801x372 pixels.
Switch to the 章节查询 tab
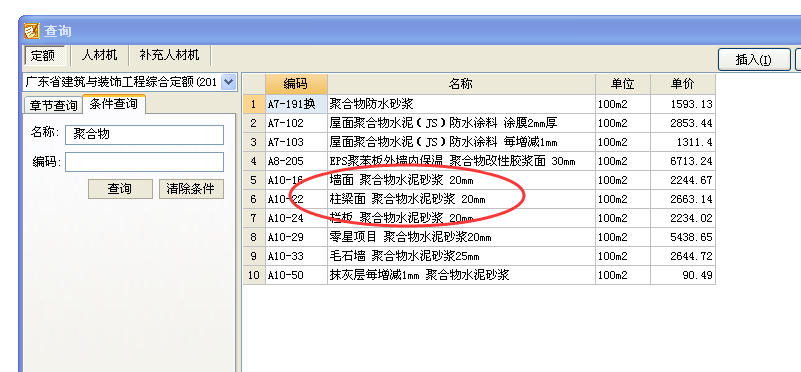(53, 105)
